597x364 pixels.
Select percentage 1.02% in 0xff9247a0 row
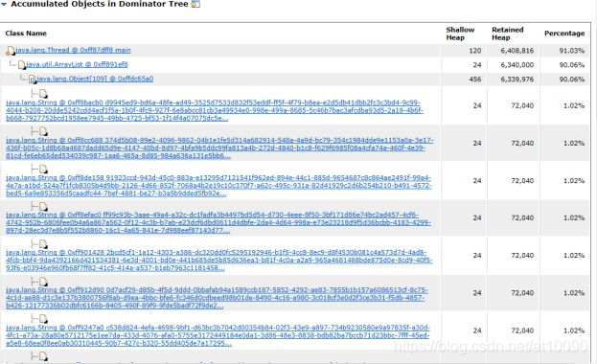(574, 330)
